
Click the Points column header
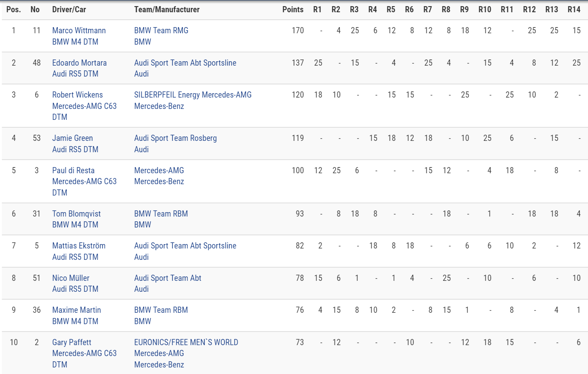(293, 9)
